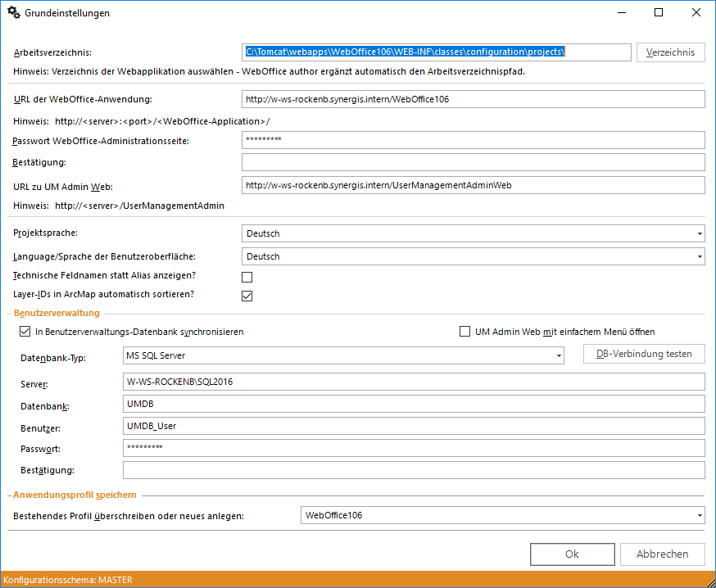Disable "Layer-IDs in ArcMap automatisch sortieren"
Image resolution: width=716 pixels, height=588 pixels.
pos(247,296)
